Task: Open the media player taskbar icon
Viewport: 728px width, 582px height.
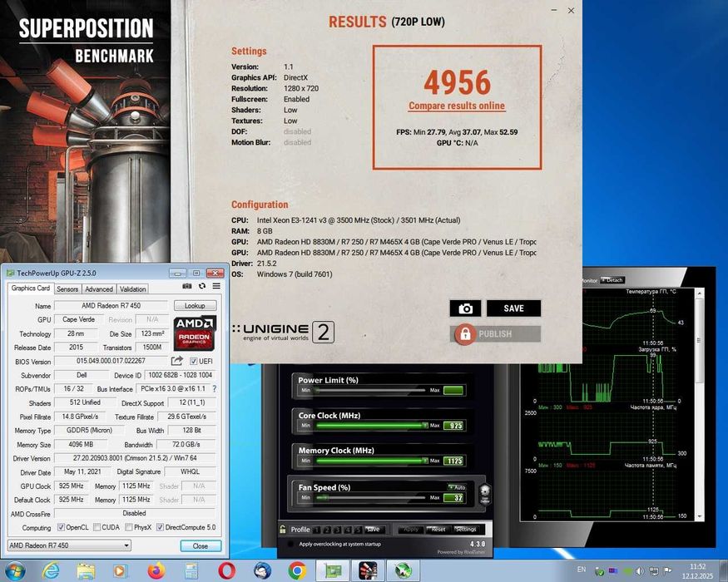Action: (121, 571)
